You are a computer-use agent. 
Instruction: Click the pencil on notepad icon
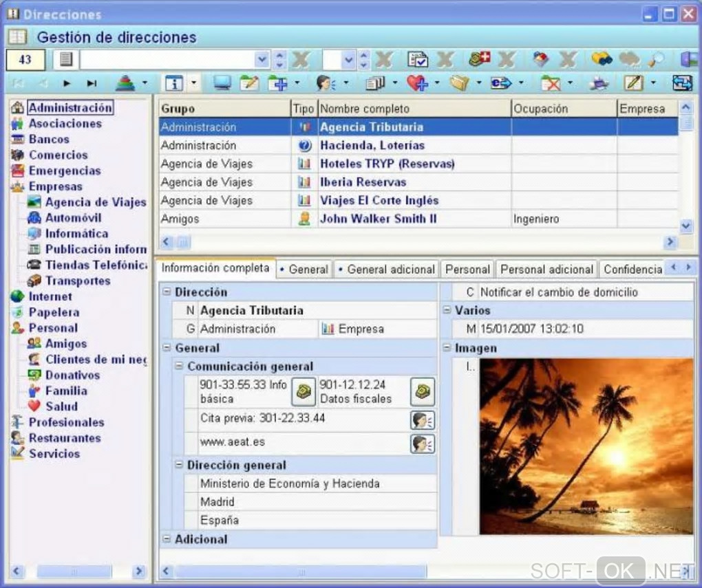click(634, 83)
